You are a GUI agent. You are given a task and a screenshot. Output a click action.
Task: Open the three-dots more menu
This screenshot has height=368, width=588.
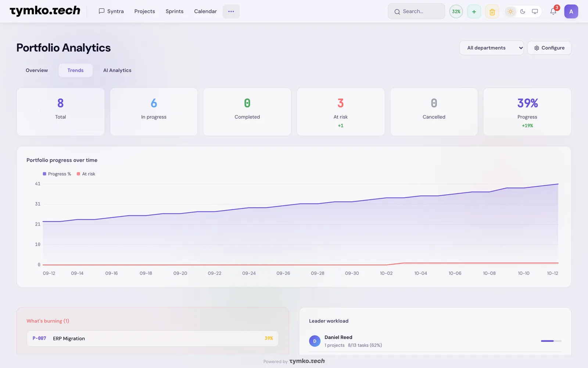(x=231, y=11)
